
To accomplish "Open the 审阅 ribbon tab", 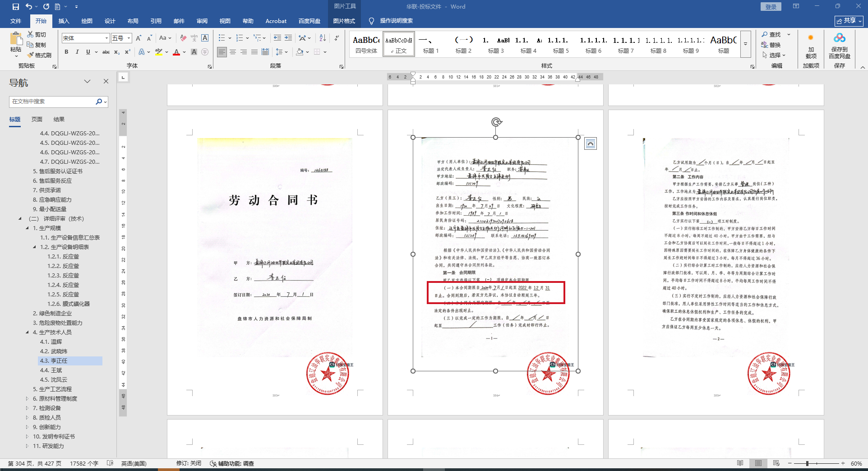I will click(x=202, y=21).
